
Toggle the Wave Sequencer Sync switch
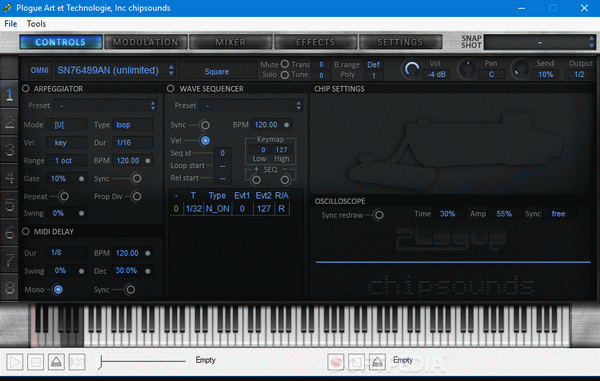pyautogui.click(x=205, y=125)
